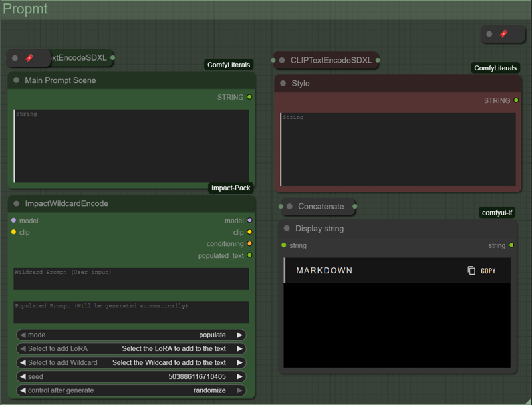Click the Concatenate node title
Image resolution: width=532 pixels, height=405 pixels.
click(321, 207)
